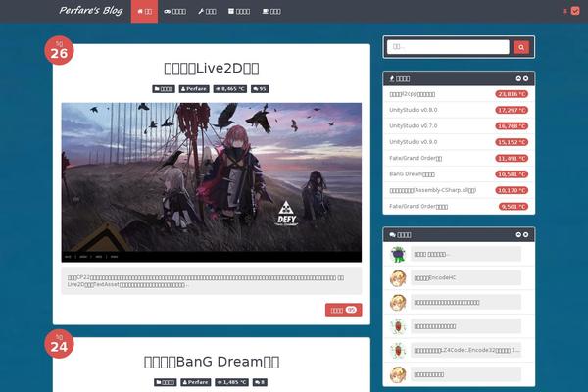Focus the sidebar search input field

tap(448, 47)
